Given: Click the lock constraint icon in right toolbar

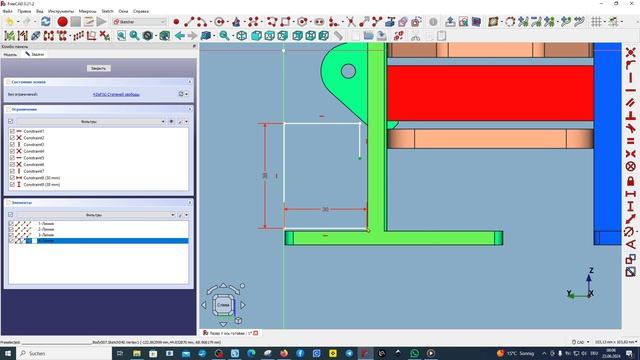Looking at the screenshot, I should pos(631,181).
